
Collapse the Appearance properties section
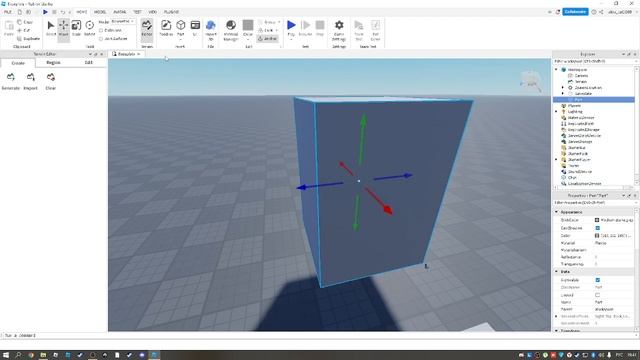pos(556,212)
